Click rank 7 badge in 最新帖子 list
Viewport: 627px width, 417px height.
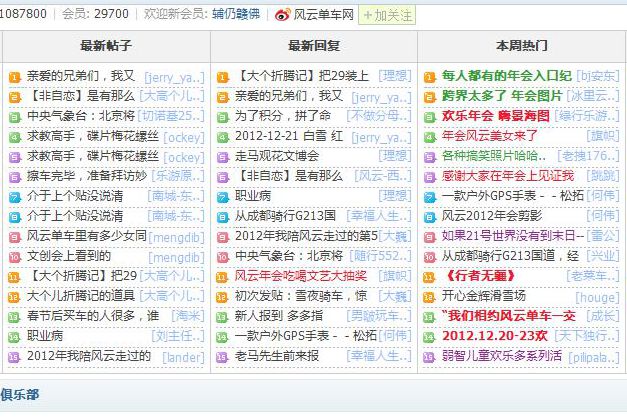(x=14, y=197)
